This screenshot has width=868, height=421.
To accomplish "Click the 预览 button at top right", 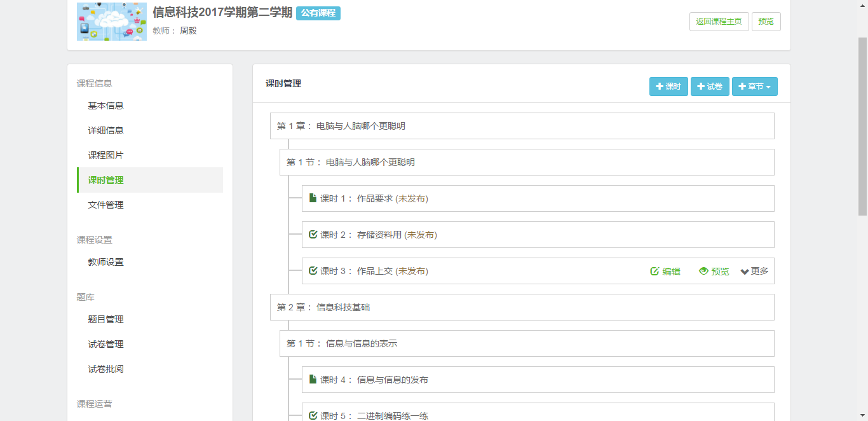I will click(766, 22).
